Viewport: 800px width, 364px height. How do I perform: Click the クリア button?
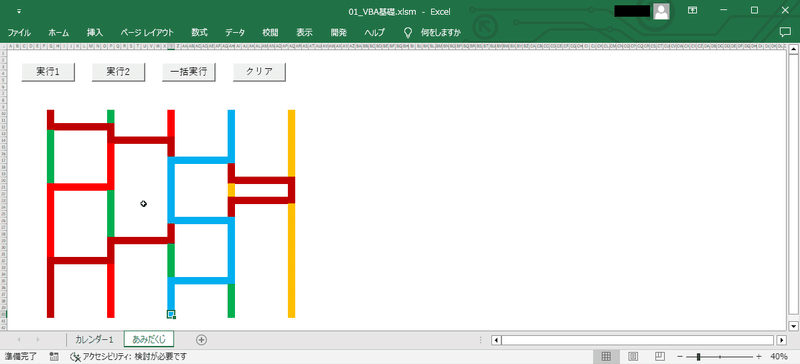[x=259, y=72]
